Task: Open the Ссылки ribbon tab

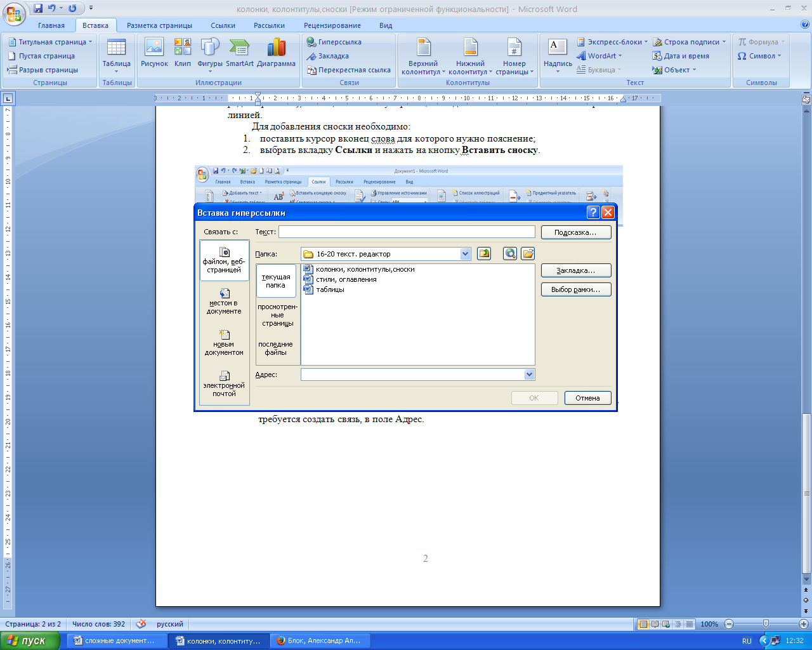Action: (x=223, y=25)
